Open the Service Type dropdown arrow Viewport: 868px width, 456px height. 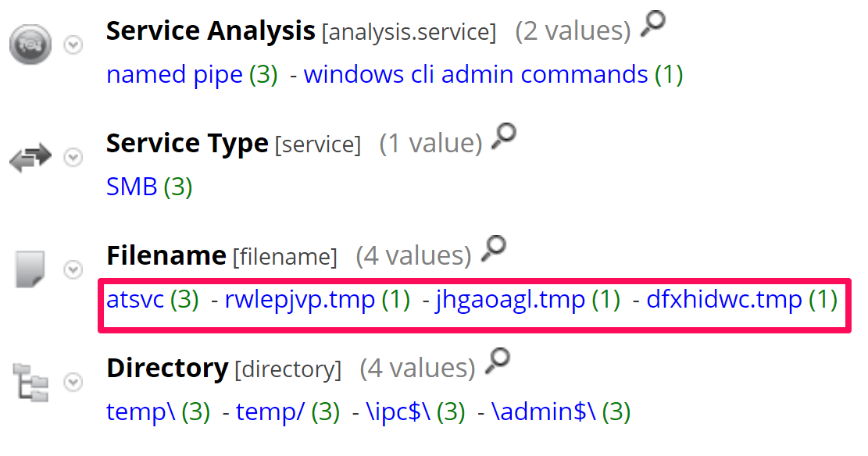tap(73, 158)
